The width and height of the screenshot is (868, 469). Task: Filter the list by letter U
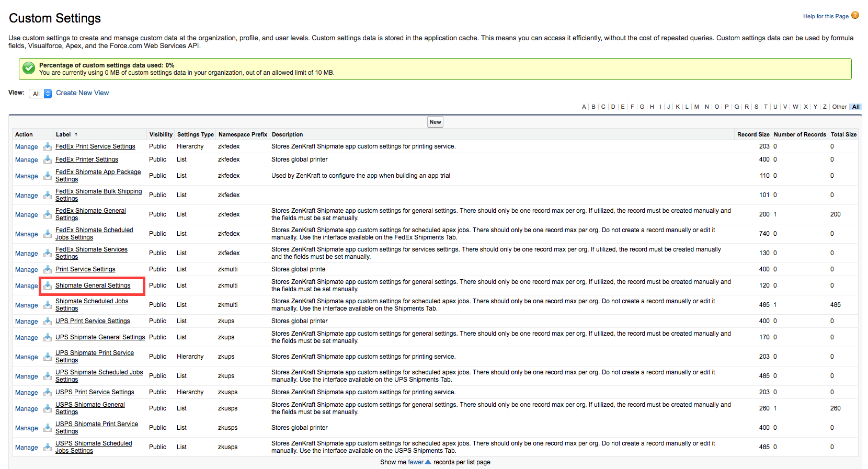point(775,107)
